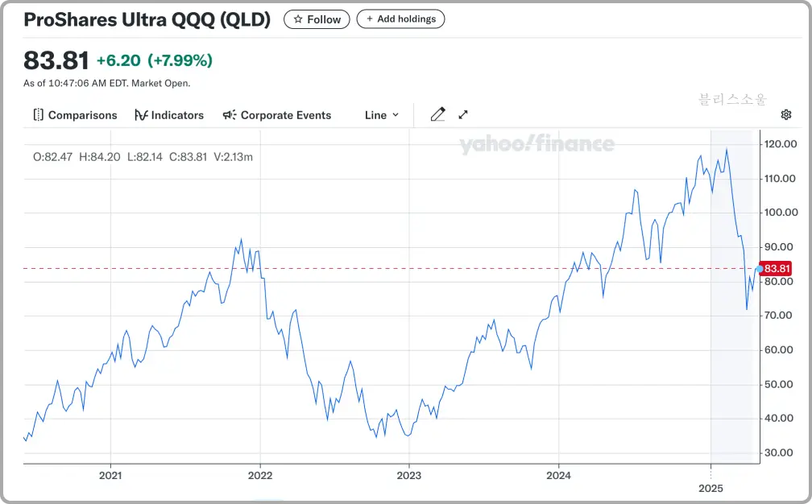Click the 2022 label on time axis

click(x=260, y=475)
